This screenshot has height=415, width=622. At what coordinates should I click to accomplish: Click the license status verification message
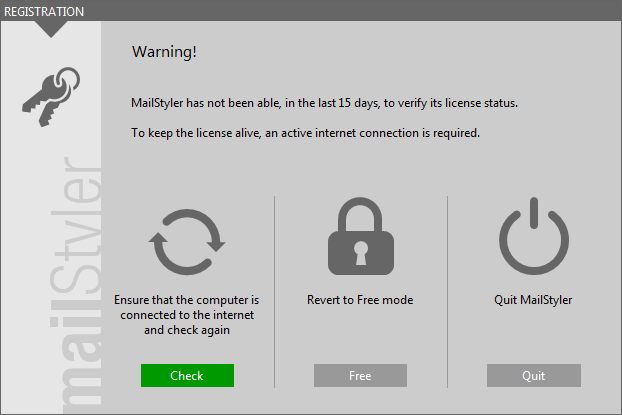324,103
